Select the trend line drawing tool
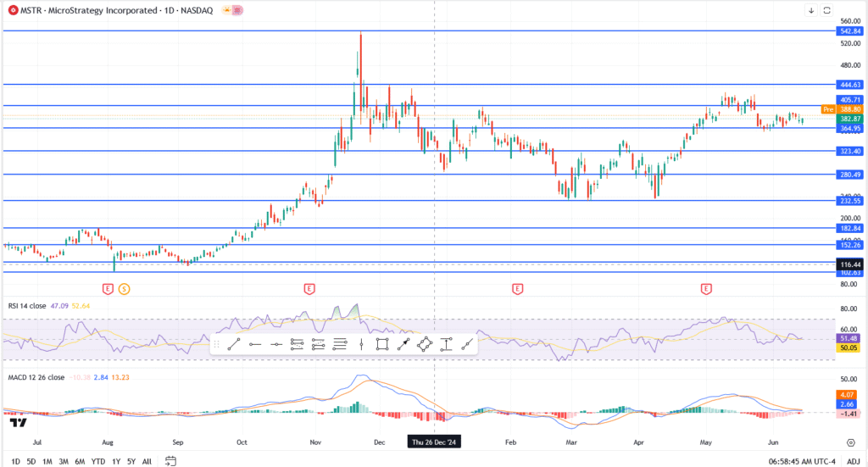The width and height of the screenshot is (868, 467). (234, 344)
